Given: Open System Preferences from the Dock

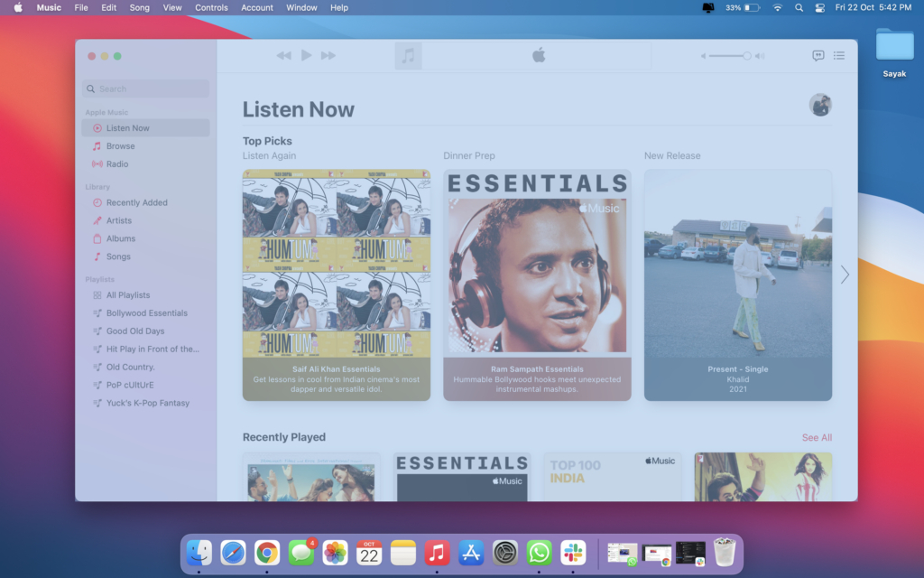Looking at the screenshot, I should [x=505, y=554].
